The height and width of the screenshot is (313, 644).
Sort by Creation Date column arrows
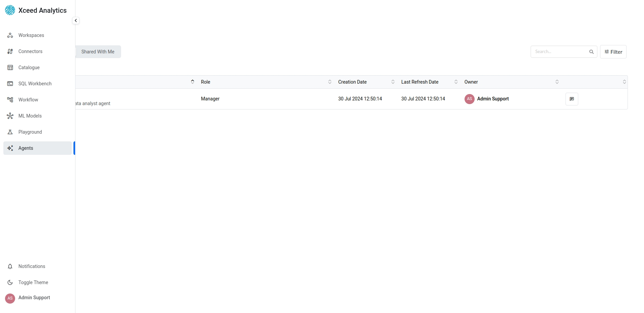click(393, 82)
